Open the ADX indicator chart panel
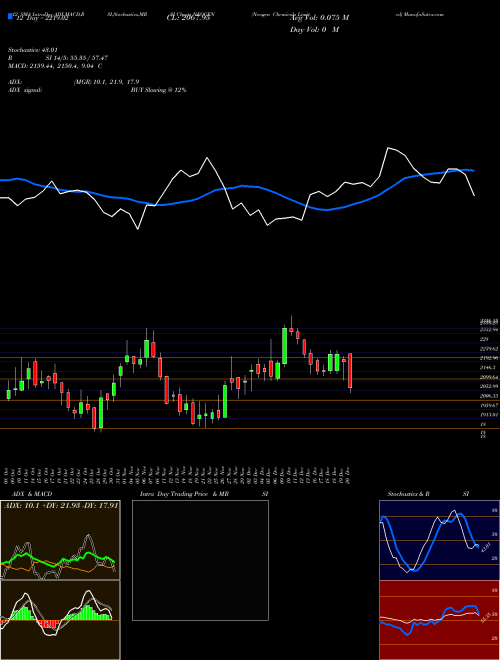 click(x=60, y=540)
